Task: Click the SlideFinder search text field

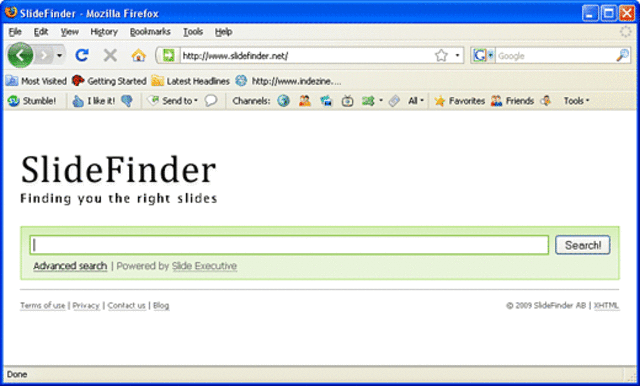Action: (289, 245)
